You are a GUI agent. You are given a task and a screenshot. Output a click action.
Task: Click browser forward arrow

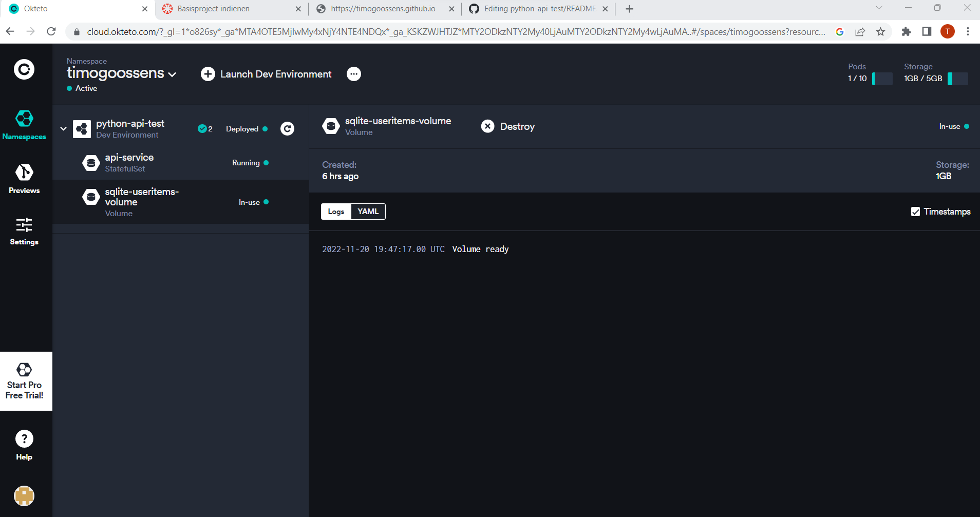point(31,31)
